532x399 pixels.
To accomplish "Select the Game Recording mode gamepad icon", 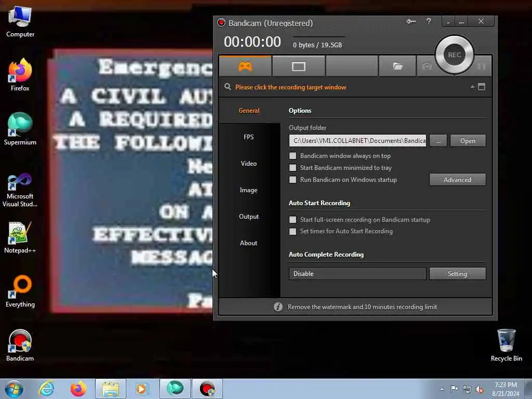I will (245, 66).
